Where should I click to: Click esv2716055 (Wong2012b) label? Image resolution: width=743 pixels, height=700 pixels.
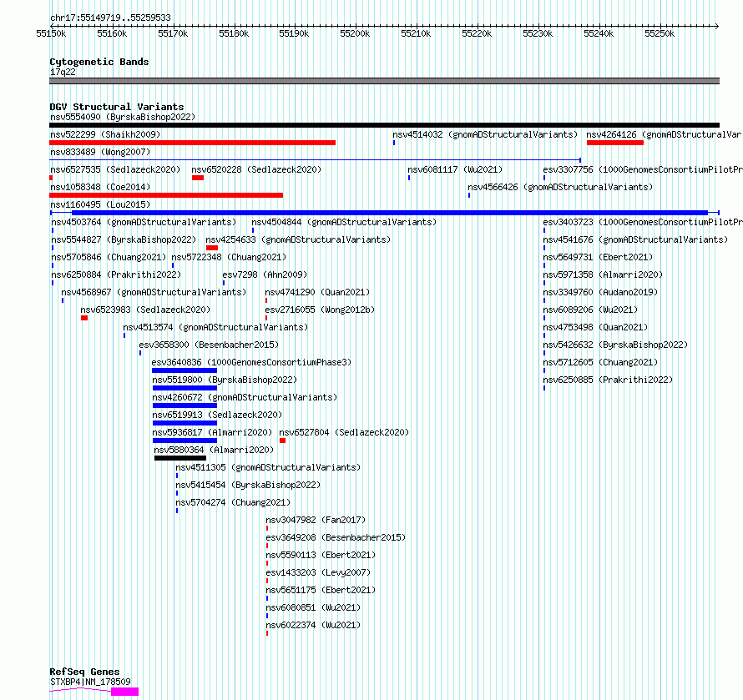tap(320, 310)
